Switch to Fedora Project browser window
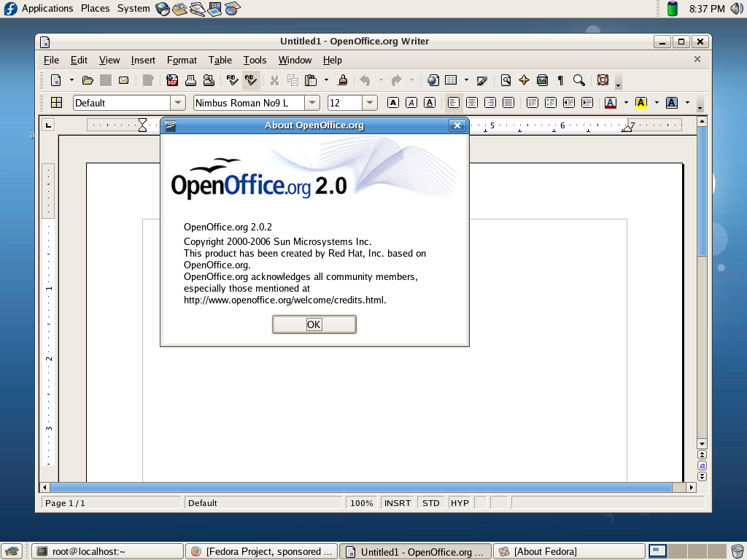The width and height of the screenshot is (747, 560). (262, 551)
